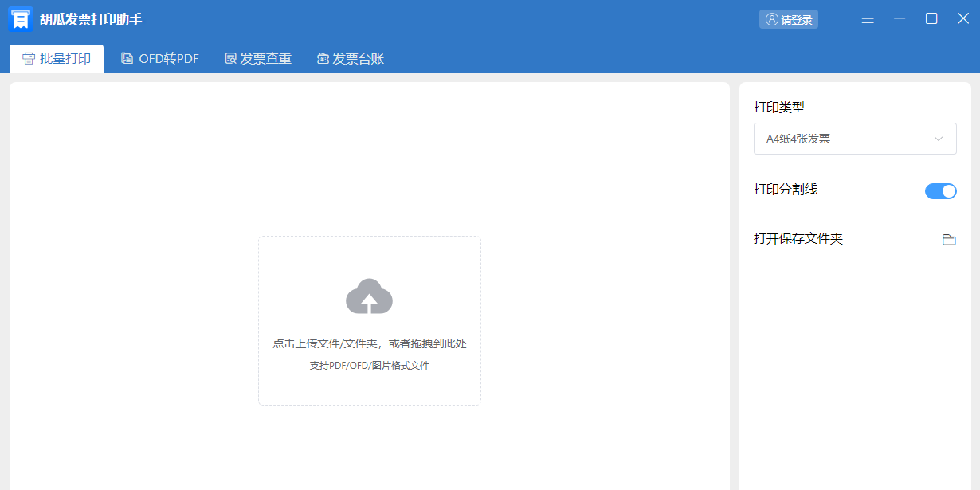The width and height of the screenshot is (980, 490).
Task: Maximize the application window
Action: pyautogui.click(x=931, y=18)
